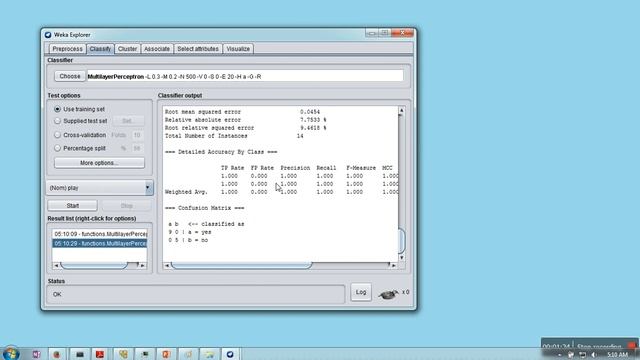This screenshot has height=360, width=640.
Task: Click the classifier output right scroll arrow
Action: 393,266
